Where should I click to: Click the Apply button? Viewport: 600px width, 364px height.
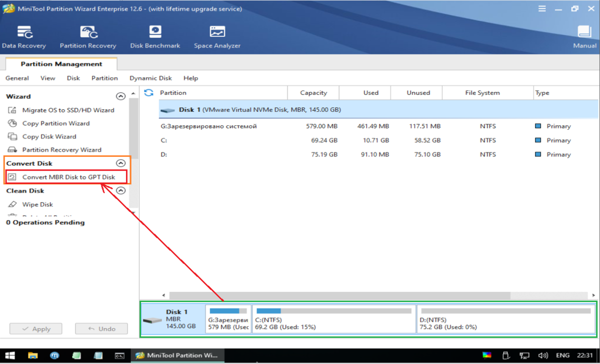pos(36,329)
